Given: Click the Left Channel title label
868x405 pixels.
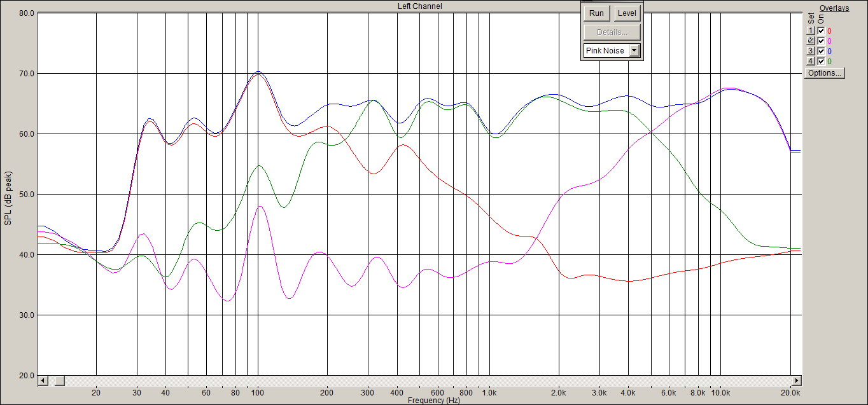Looking at the screenshot, I should [420, 6].
